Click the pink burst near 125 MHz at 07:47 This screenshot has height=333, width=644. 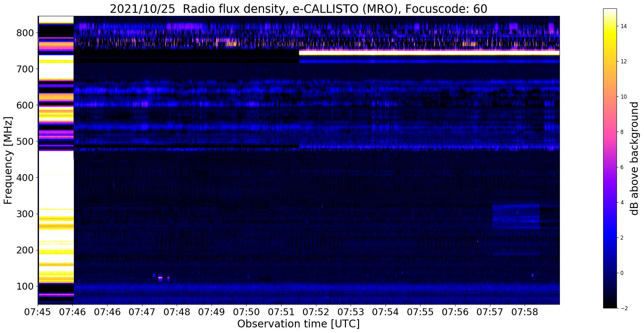(160, 277)
